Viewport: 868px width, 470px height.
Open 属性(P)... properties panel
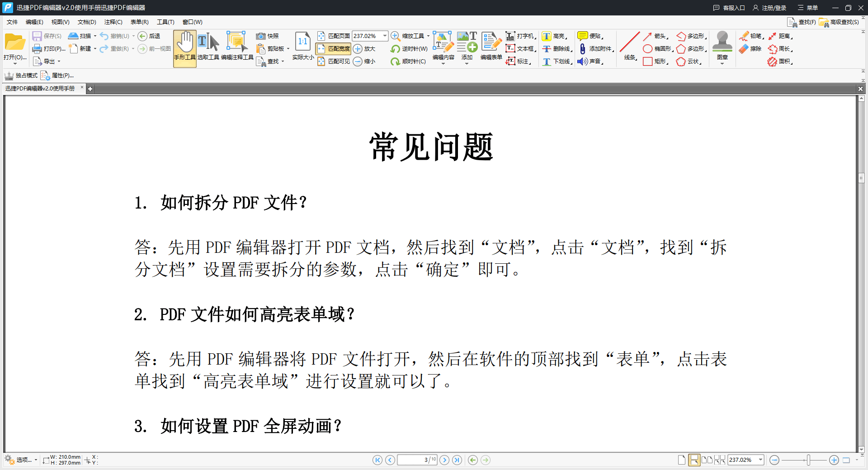pyautogui.click(x=57, y=76)
